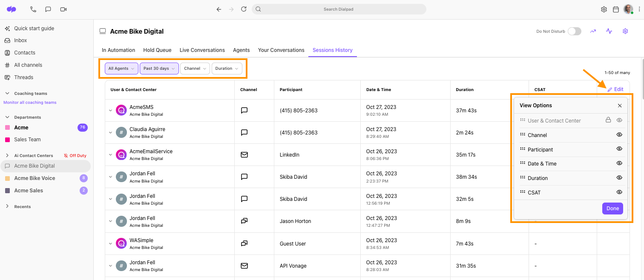Start a video meeting icon

click(63, 9)
